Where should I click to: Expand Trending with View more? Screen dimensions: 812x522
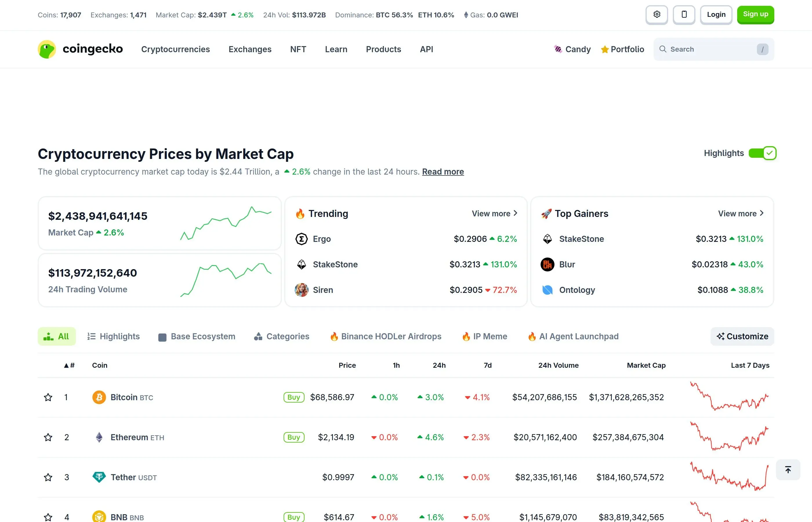495,213
